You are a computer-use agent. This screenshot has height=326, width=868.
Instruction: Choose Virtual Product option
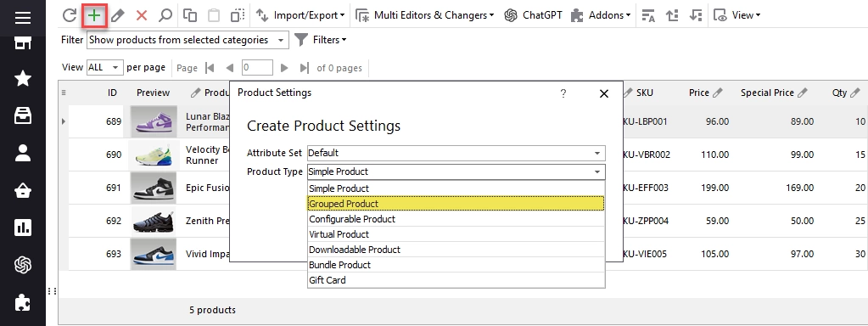point(456,234)
